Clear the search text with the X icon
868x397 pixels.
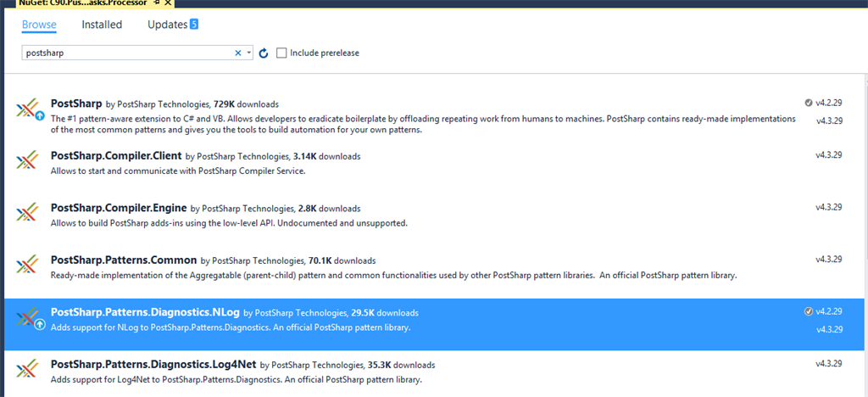coord(238,53)
